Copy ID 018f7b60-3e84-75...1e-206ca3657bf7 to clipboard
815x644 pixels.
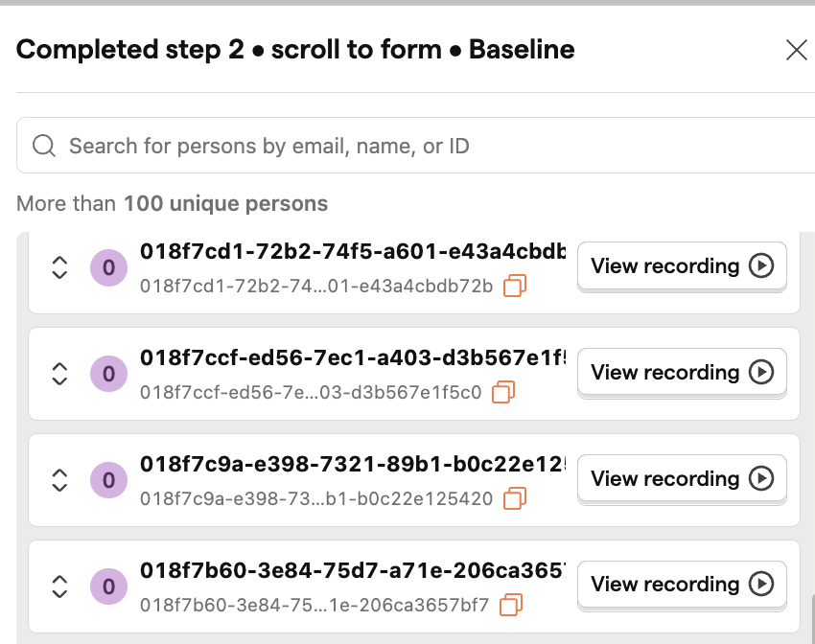coord(510,605)
